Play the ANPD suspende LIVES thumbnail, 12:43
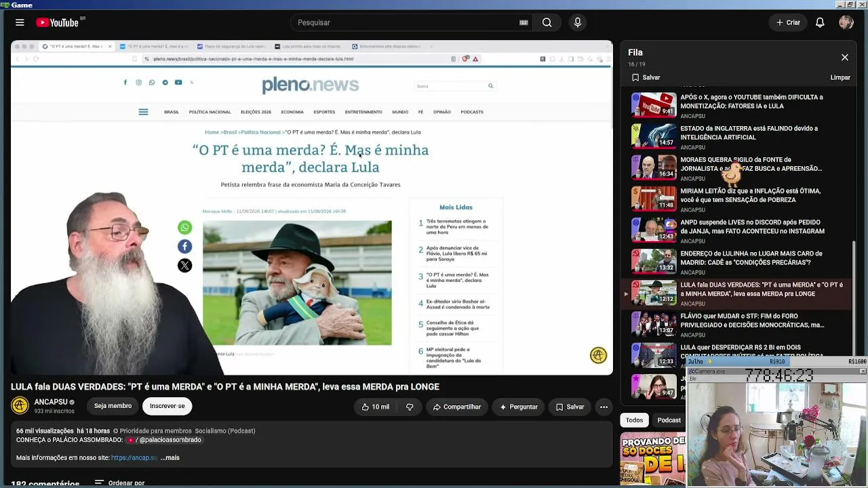868x488 pixels. (654, 230)
